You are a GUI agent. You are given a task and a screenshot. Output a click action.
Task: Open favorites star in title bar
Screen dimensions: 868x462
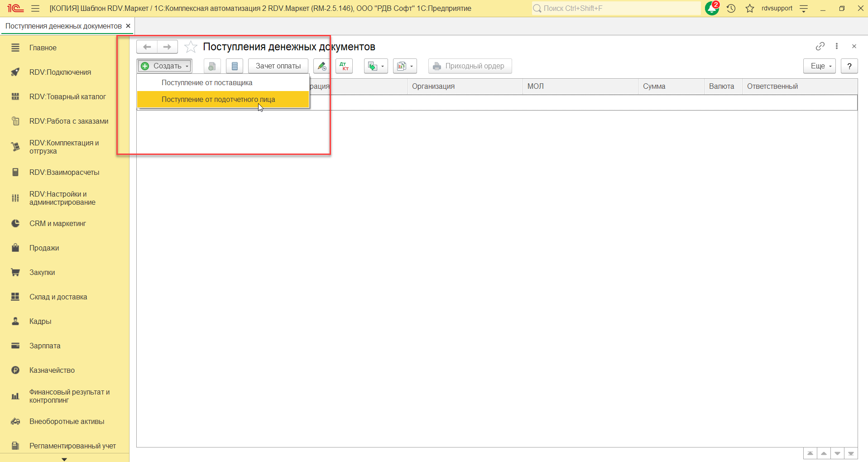point(750,9)
